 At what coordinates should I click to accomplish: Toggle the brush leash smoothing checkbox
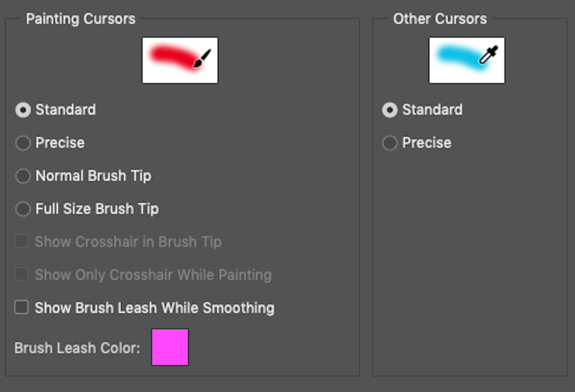21,307
